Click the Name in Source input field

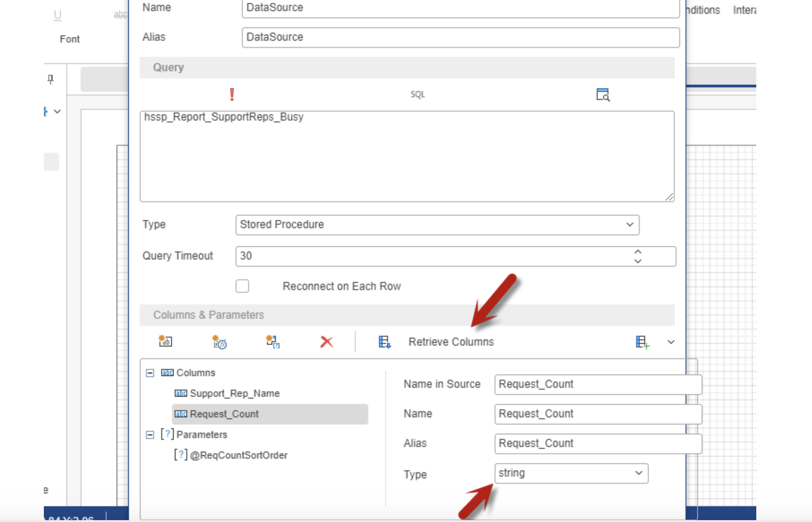(x=597, y=384)
